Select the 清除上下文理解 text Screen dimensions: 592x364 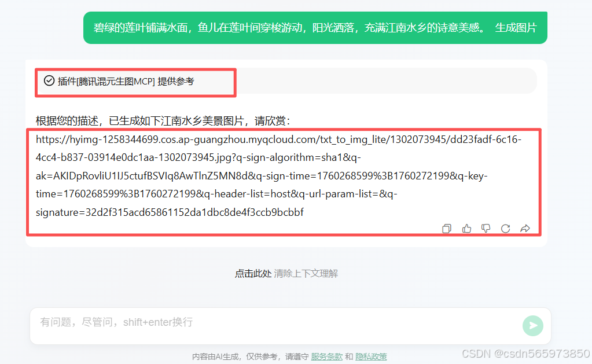tap(306, 273)
